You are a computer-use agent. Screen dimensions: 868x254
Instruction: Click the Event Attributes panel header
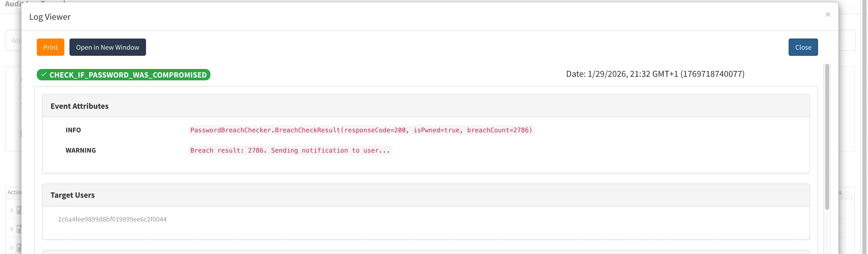click(x=426, y=106)
